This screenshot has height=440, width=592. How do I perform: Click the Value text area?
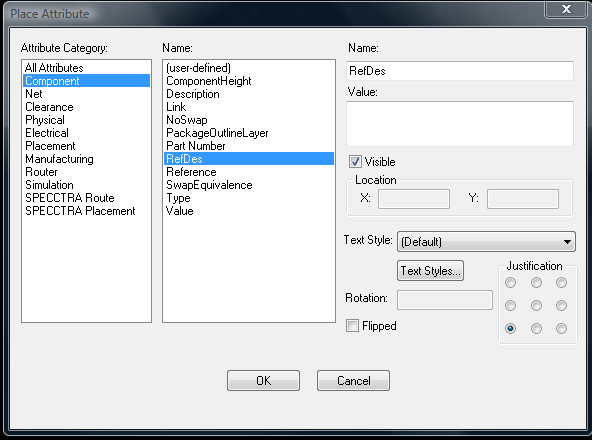(x=460, y=124)
